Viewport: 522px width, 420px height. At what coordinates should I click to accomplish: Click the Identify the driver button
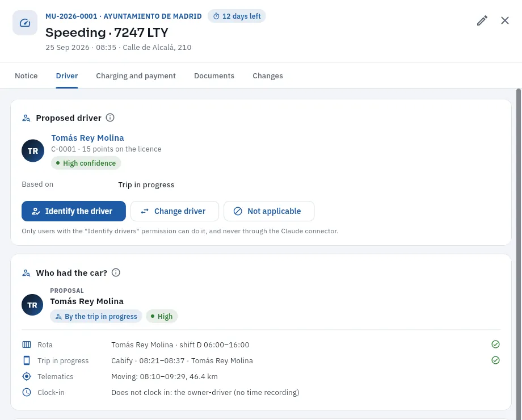coord(74,211)
